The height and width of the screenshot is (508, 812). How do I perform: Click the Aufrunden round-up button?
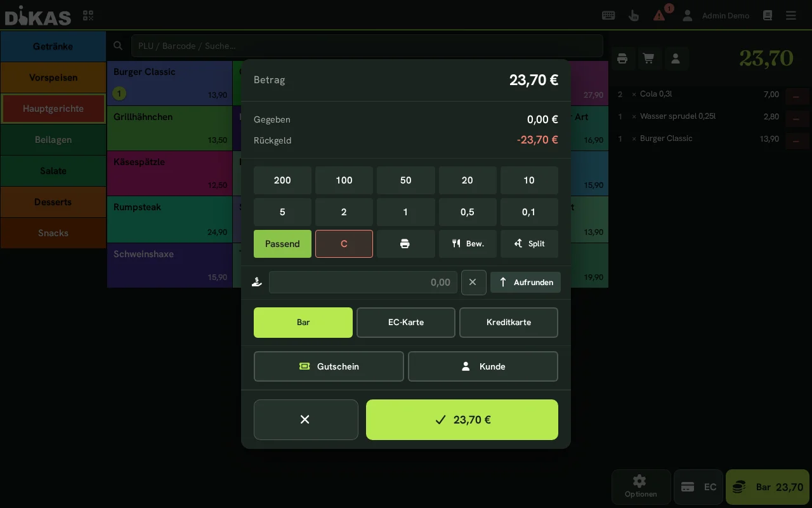(525, 283)
